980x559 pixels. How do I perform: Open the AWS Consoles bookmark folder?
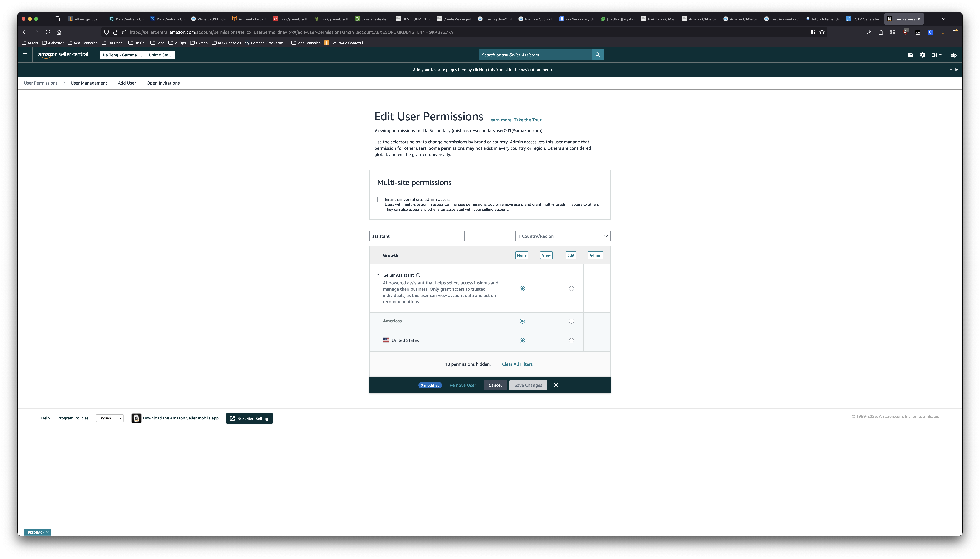tap(82, 43)
